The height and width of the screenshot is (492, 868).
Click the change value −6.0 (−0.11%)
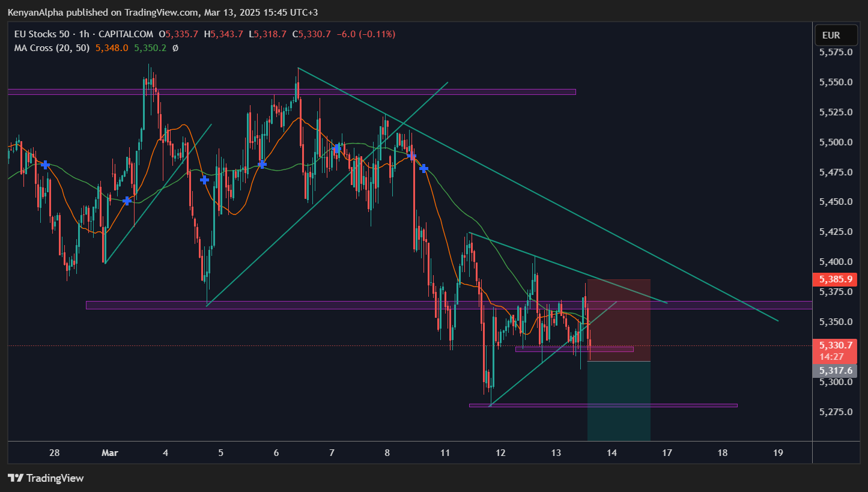(365, 34)
